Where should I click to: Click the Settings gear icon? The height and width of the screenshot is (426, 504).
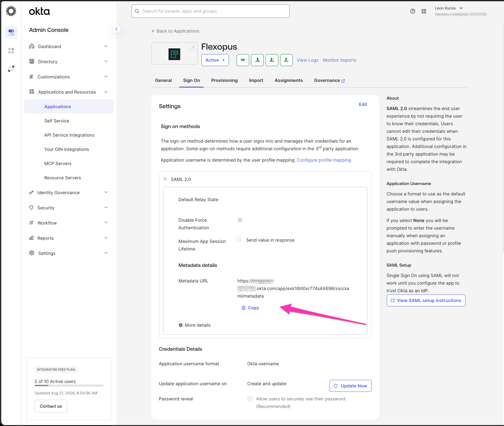pyautogui.click(x=32, y=253)
